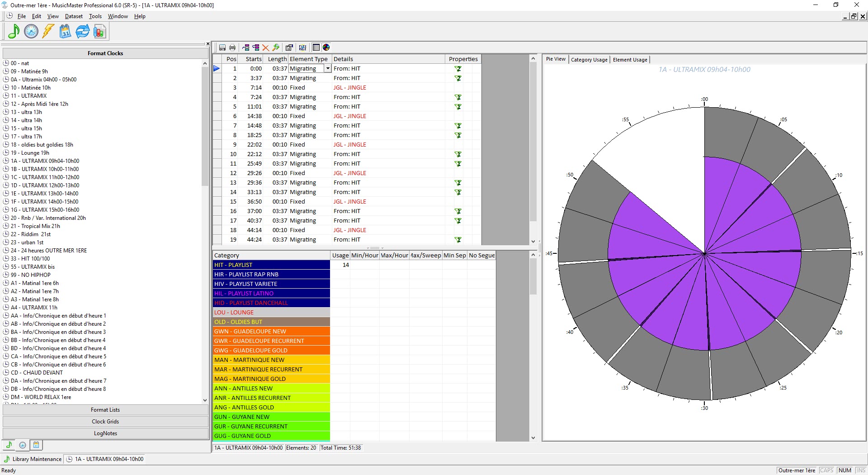Click the Usage cell showing 14
The width and height of the screenshot is (868, 475).
(340, 265)
